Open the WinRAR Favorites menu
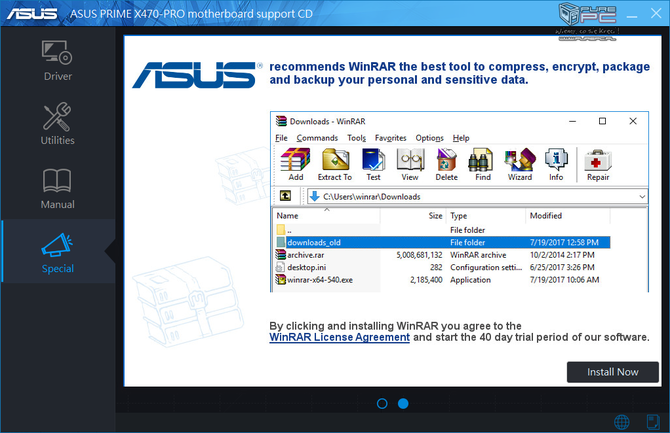This screenshot has height=433, width=670. tap(391, 138)
